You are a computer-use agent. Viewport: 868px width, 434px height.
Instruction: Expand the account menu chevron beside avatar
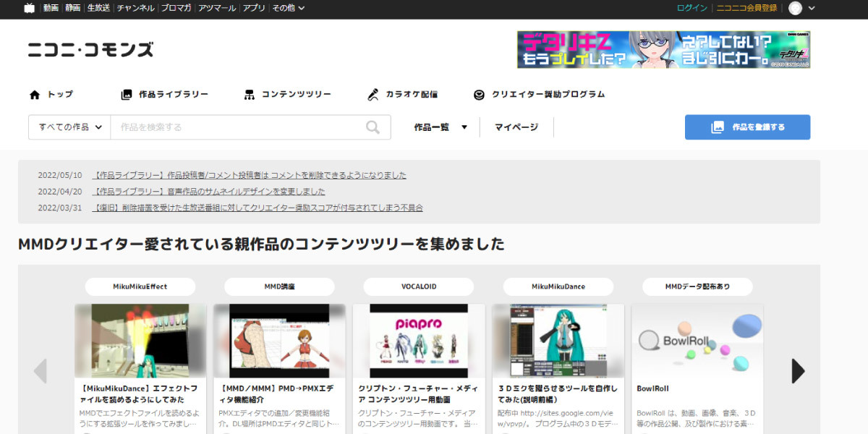click(x=812, y=8)
